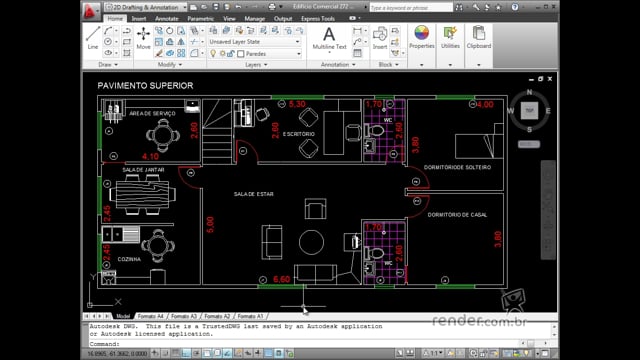Open the Utilities panel
This screenshot has width=640, height=360.
(450, 37)
